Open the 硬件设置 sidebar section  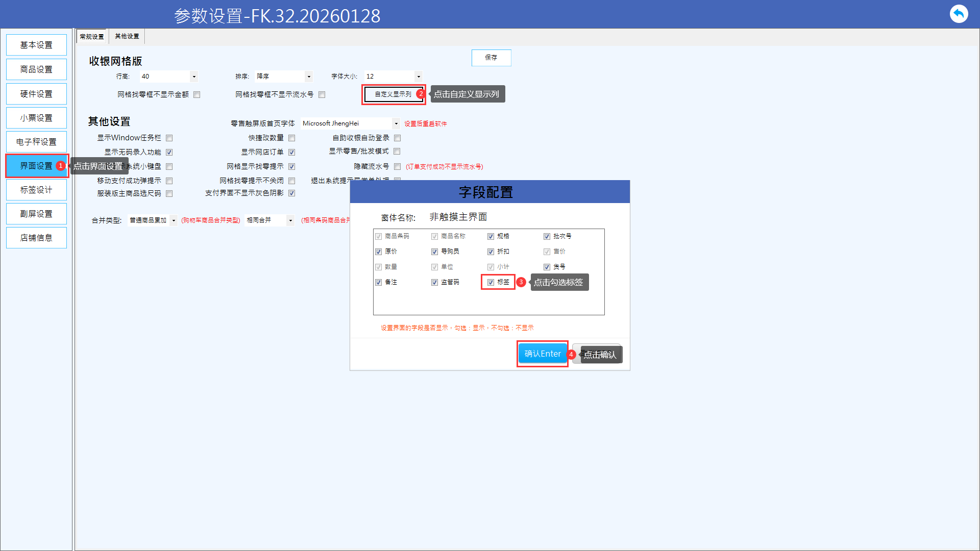(36, 94)
